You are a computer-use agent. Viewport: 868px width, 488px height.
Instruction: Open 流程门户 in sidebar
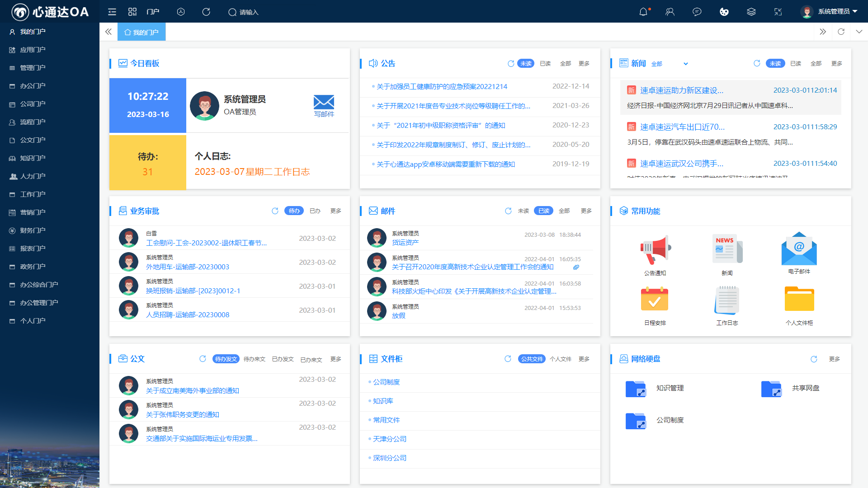pos(33,122)
